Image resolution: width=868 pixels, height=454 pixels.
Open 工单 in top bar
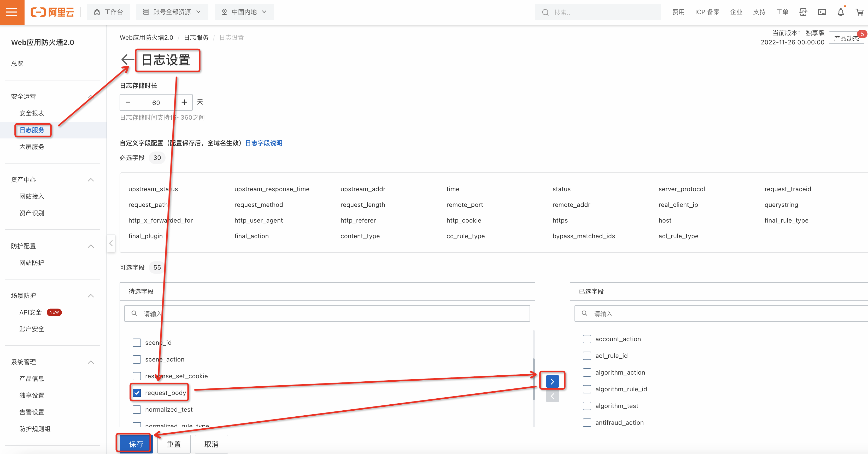coord(782,12)
